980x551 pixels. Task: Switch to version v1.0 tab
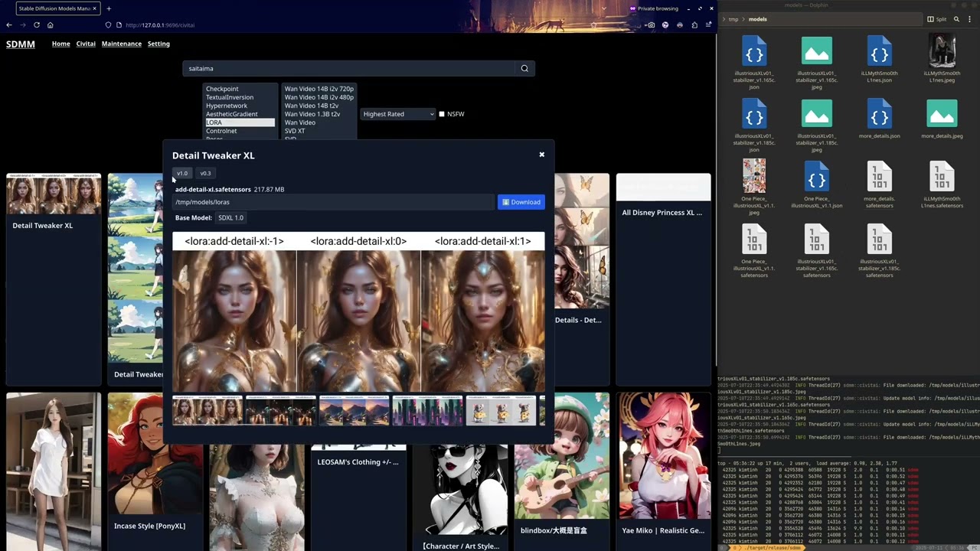click(x=182, y=173)
